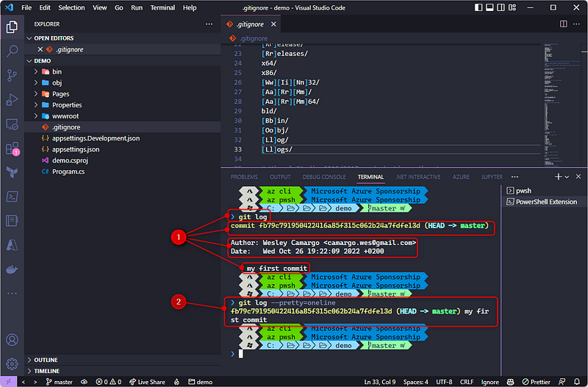
Task: Open the Source Control view
Action: click(12, 75)
